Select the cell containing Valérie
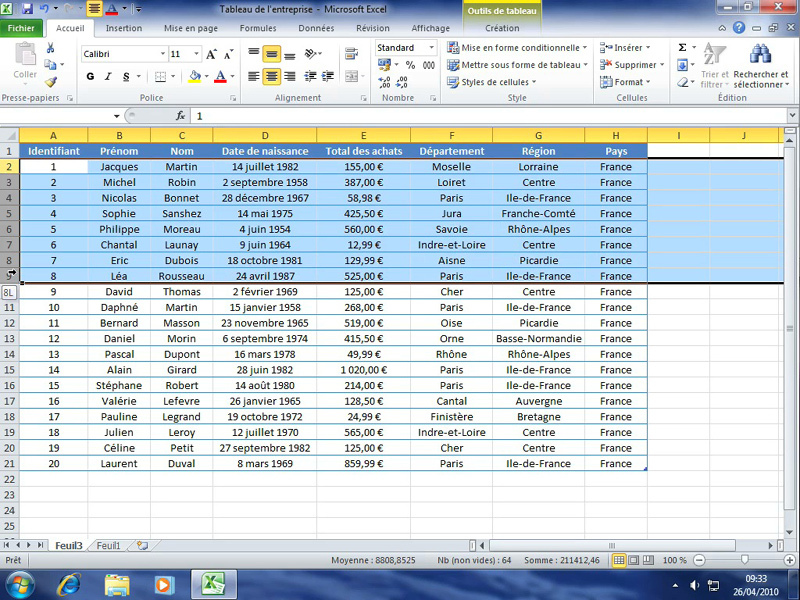The width and height of the screenshot is (800, 600). click(119, 401)
